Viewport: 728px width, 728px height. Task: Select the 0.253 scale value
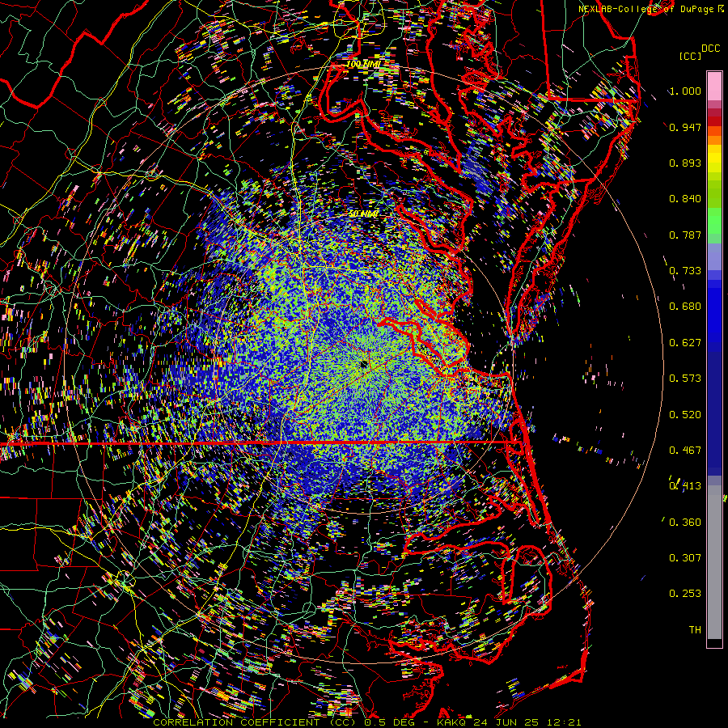tap(685, 594)
